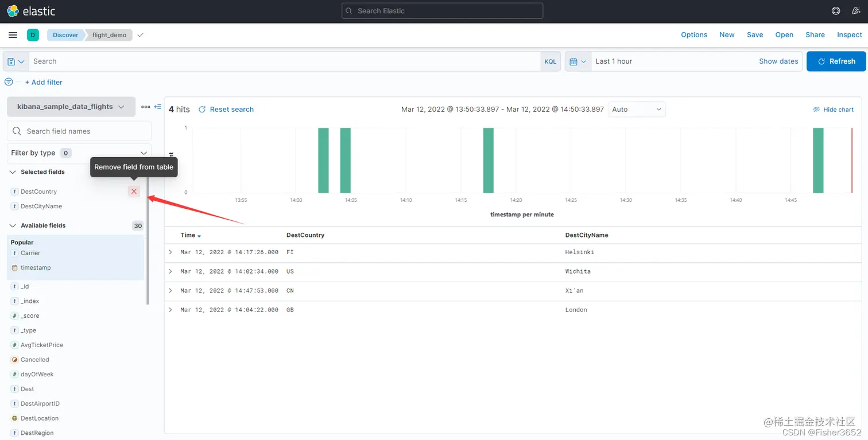
Task: Click Share in top menu
Action: 815,35
